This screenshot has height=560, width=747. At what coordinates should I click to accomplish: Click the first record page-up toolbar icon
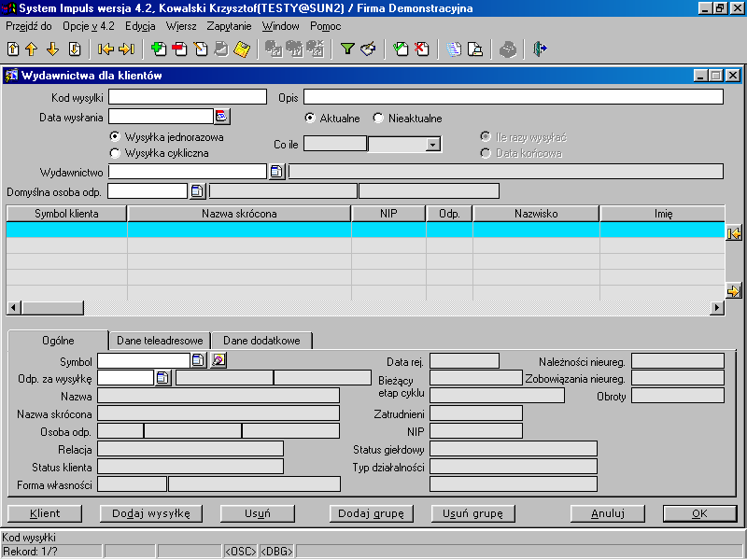pyautogui.click(x=13, y=49)
